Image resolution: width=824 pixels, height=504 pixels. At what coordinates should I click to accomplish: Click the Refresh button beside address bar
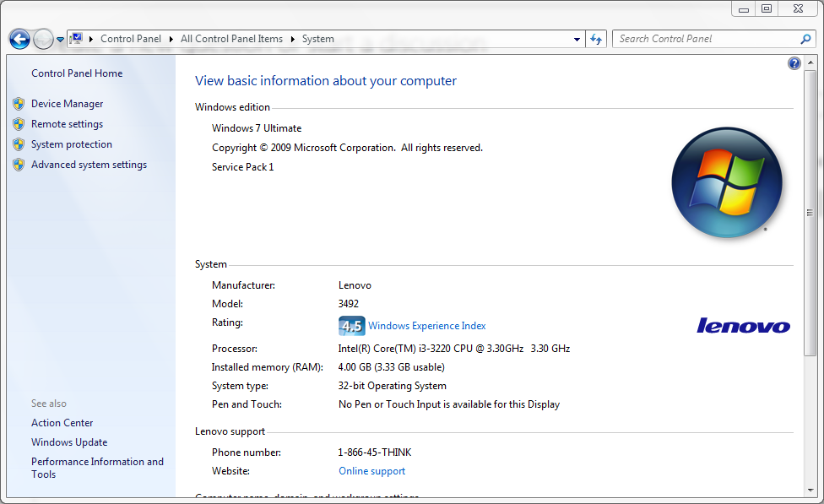click(x=596, y=39)
